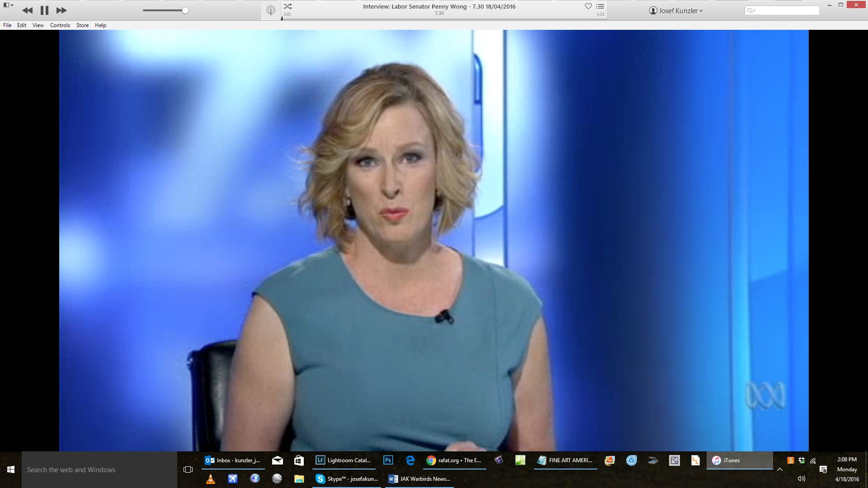Image resolution: width=868 pixels, height=488 pixels.
Task: Love this episode with heart icon
Action: (588, 6)
